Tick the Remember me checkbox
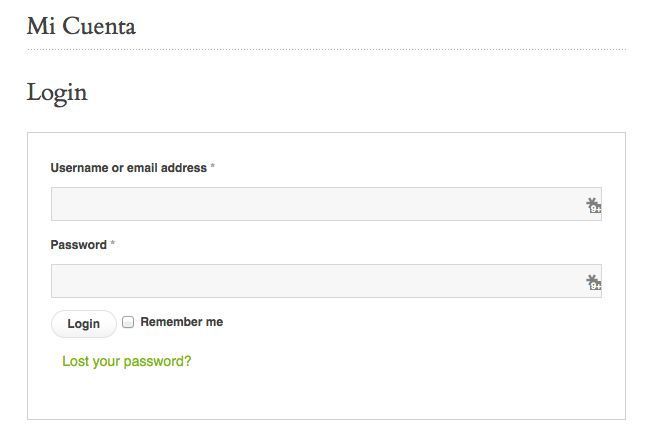Image resolution: width=651 pixels, height=442 pixels. point(128,322)
